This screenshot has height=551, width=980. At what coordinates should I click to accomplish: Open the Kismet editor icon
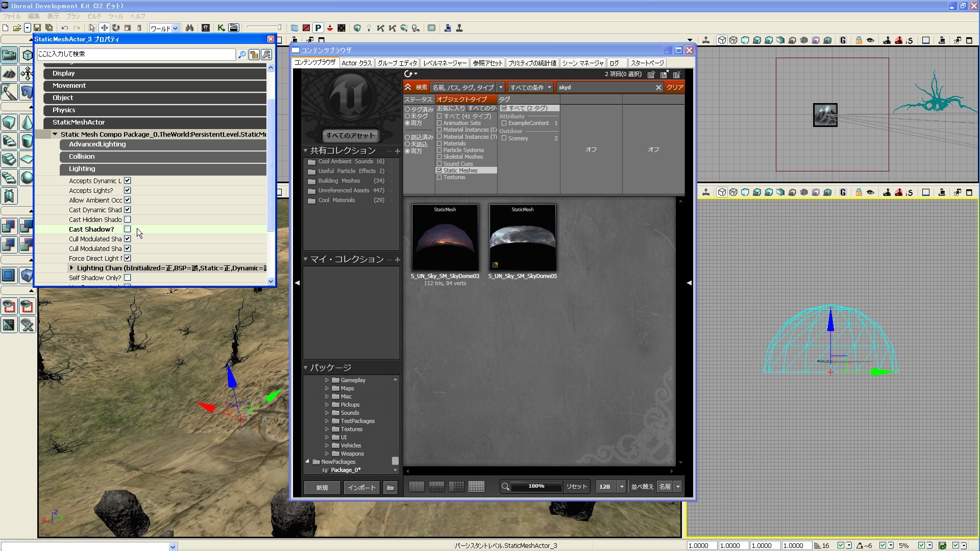[x=221, y=28]
